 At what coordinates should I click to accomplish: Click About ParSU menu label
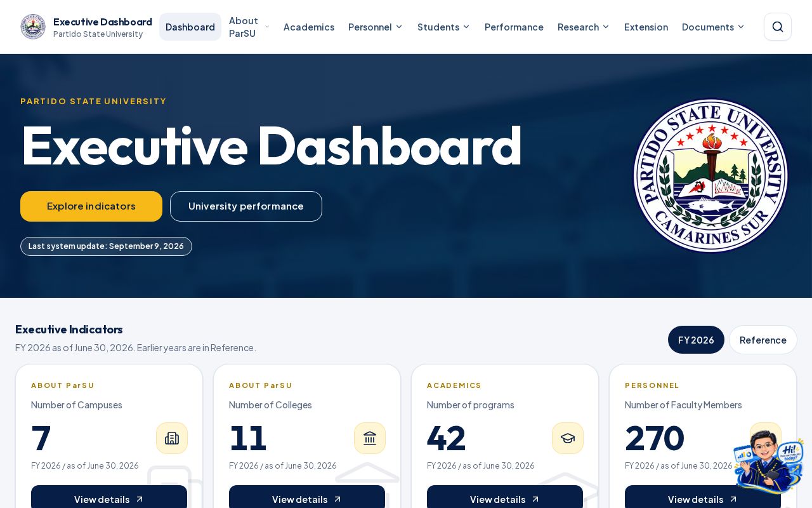click(x=244, y=27)
